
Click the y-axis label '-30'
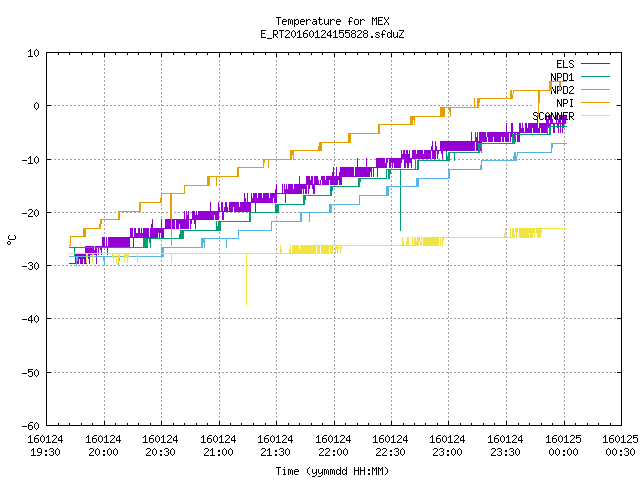pyautogui.click(x=31, y=266)
